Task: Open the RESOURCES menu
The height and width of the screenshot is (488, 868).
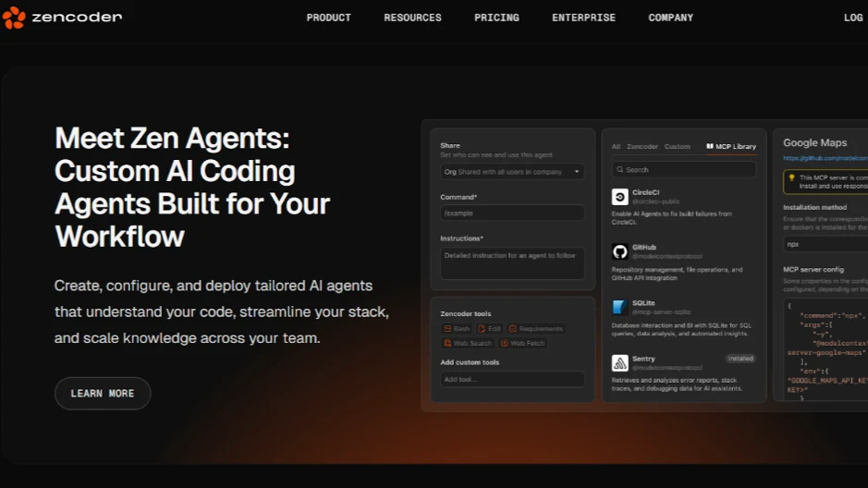Action: 412,18
